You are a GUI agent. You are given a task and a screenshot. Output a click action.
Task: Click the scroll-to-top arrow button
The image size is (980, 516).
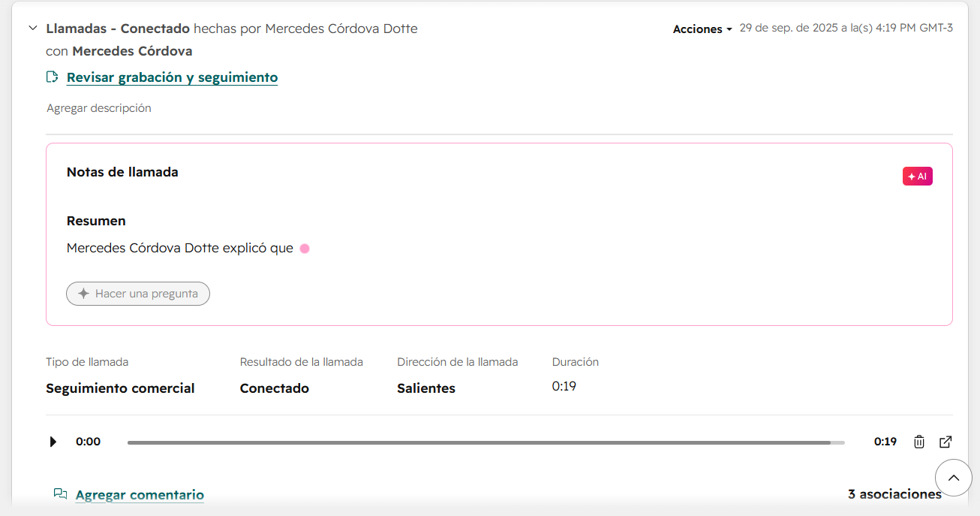point(954,478)
